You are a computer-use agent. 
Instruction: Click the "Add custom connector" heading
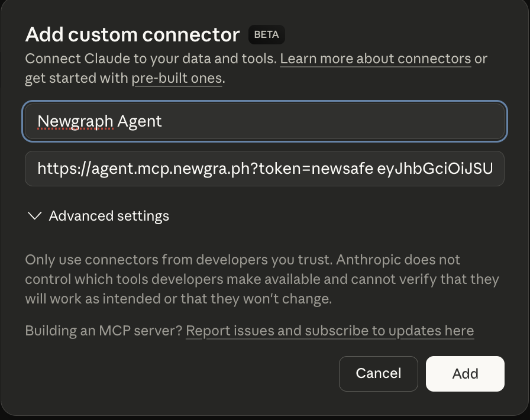132,35
